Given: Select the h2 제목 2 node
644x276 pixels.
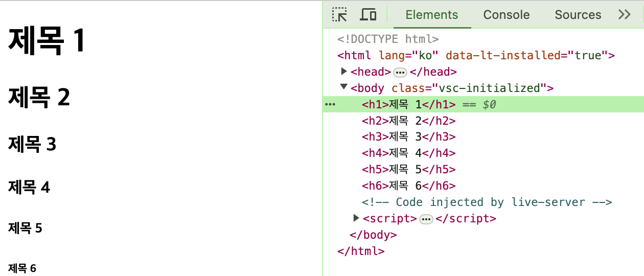Looking at the screenshot, I should pos(409,121).
